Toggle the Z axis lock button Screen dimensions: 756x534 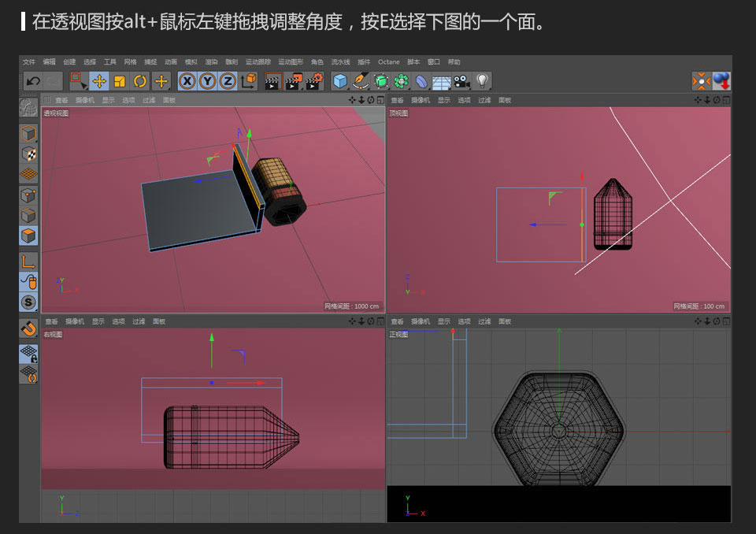(228, 81)
